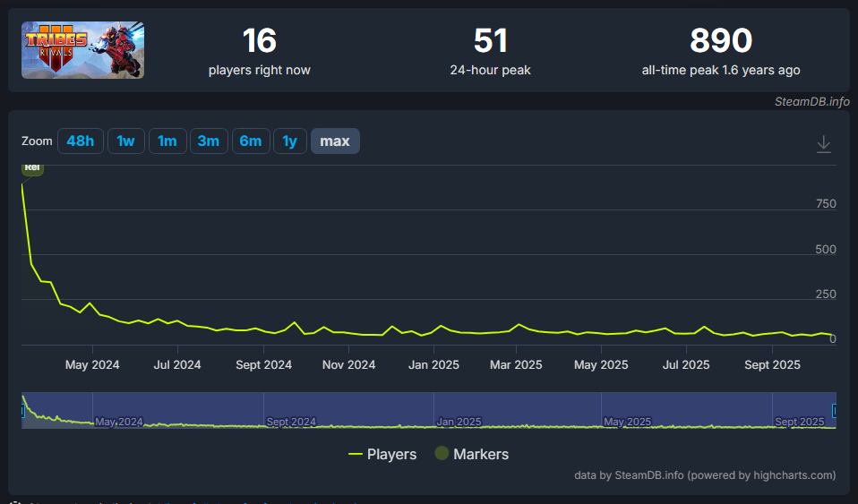This screenshot has width=858, height=504.
Task: Click the SteamDB.info credit text
Action: click(812, 102)
